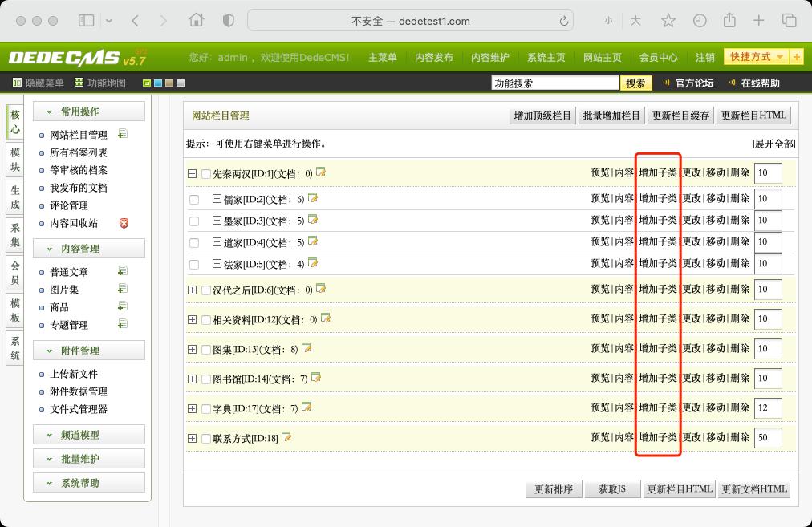Click the browser address bar
This screenshot has height=527, width=812.
(410, 21)
